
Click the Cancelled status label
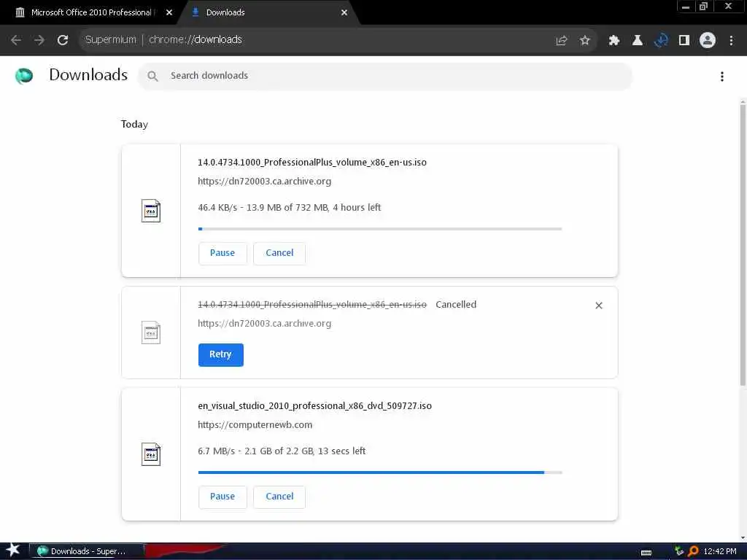point(456,305)
